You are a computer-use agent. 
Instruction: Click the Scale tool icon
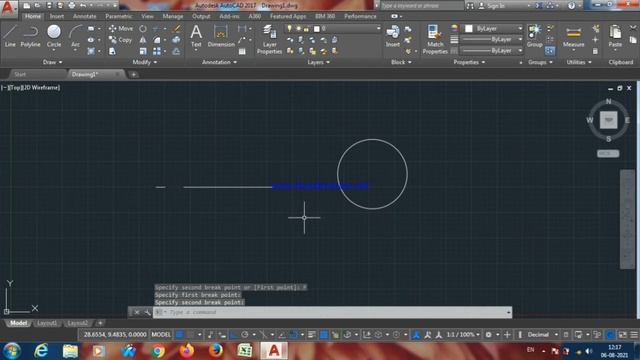click(x=143, y=51)
